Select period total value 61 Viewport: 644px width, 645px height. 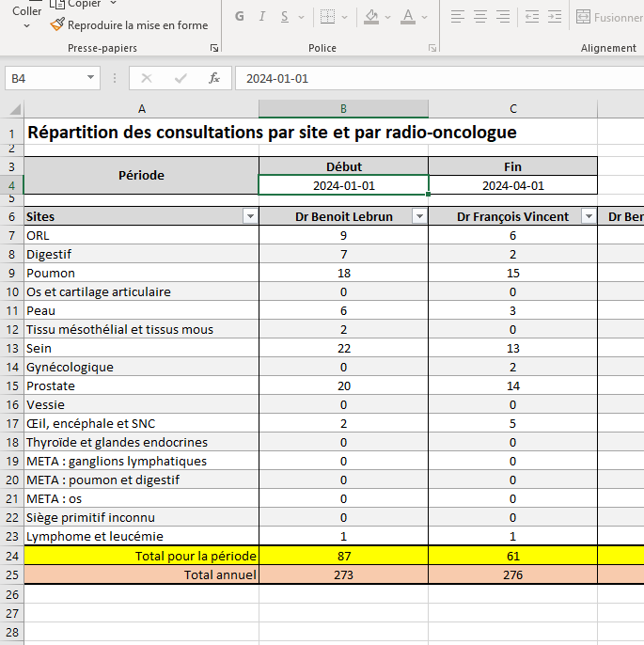[512, 556]
